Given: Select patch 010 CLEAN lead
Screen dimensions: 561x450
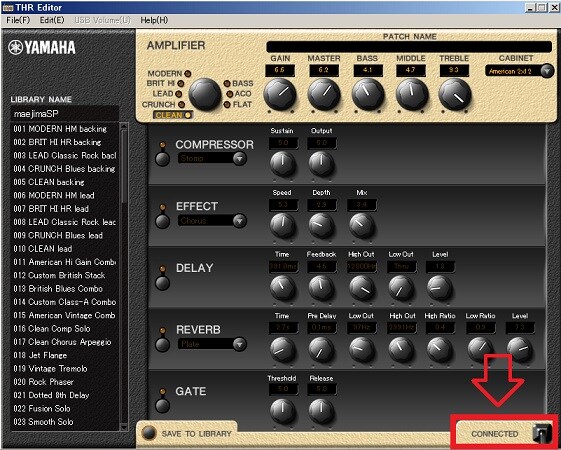Looking at the screenshot, I should [64, 249].
